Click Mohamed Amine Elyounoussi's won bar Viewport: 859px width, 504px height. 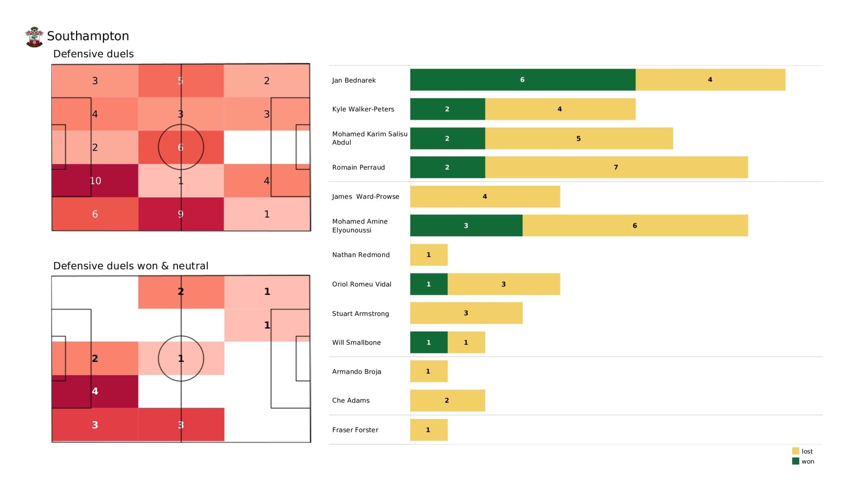(x=466, y=226)
